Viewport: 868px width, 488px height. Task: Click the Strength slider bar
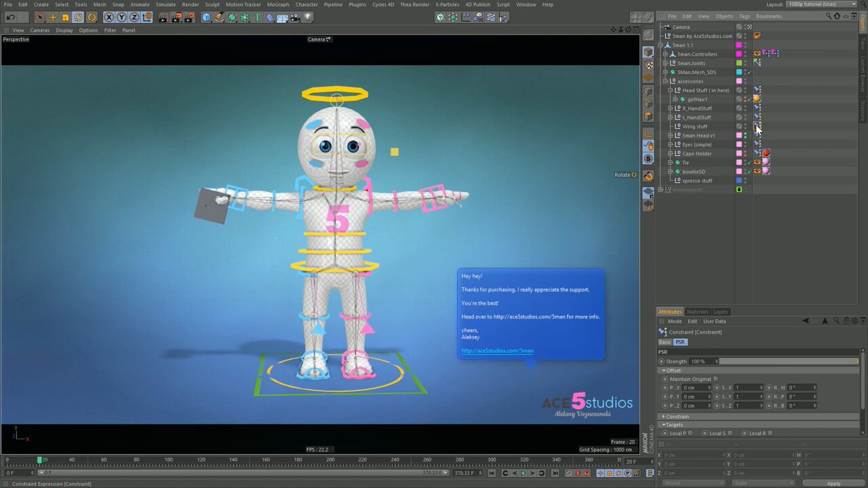pos(788,361)
